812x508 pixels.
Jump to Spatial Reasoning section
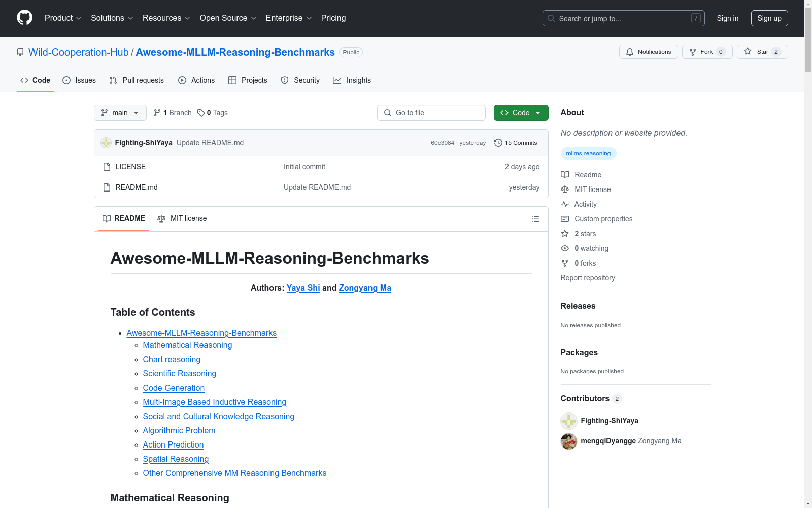(x=176, y=459)
